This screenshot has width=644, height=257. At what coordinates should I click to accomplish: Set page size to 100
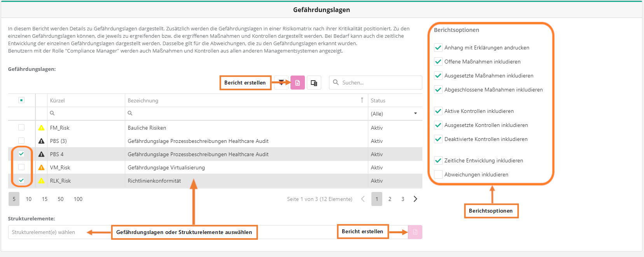click(x=78, y=199)
